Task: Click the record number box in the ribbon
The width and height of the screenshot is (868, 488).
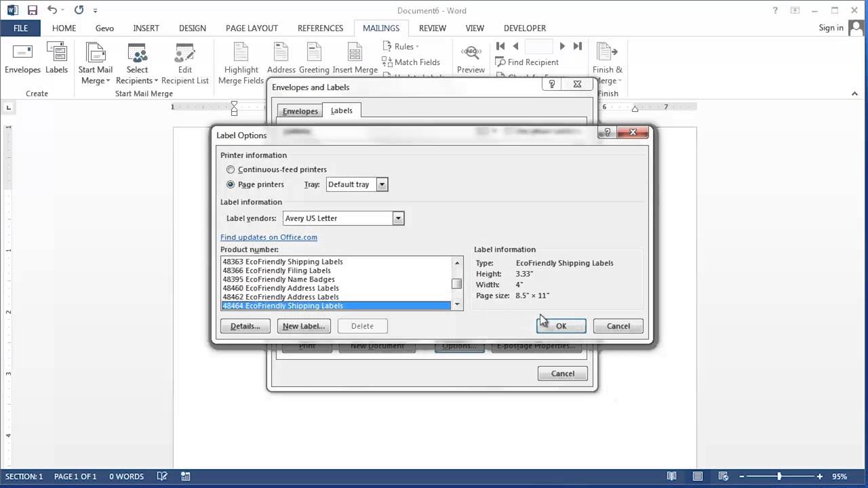Action: (539, 46)
